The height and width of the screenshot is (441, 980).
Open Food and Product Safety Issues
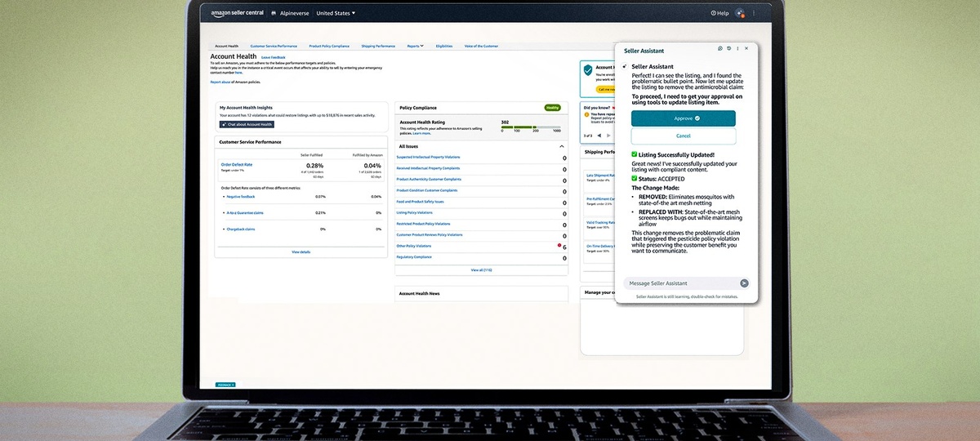(420, 201)
